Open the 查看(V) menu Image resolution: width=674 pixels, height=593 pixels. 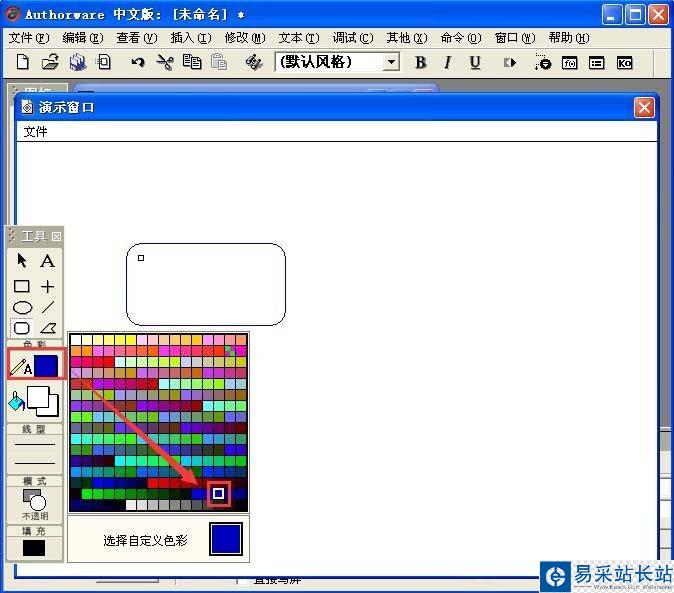click(x=137, y=38)
